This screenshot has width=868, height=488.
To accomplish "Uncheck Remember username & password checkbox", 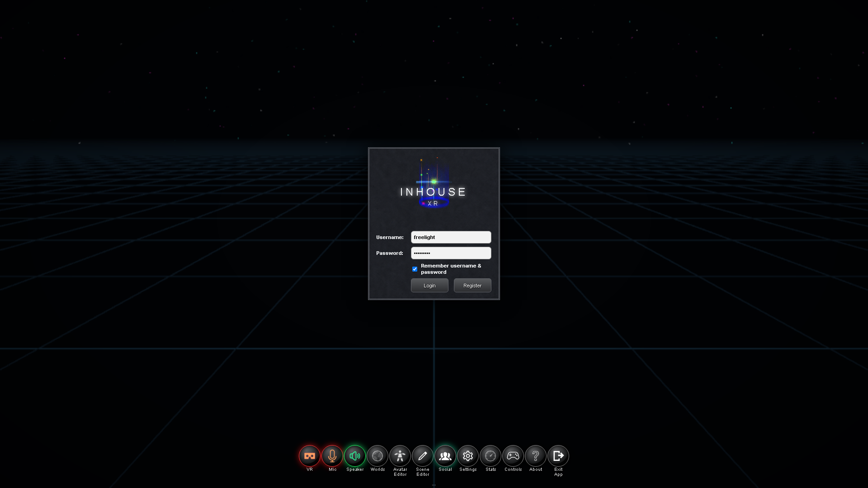I will tap(415, 269).
